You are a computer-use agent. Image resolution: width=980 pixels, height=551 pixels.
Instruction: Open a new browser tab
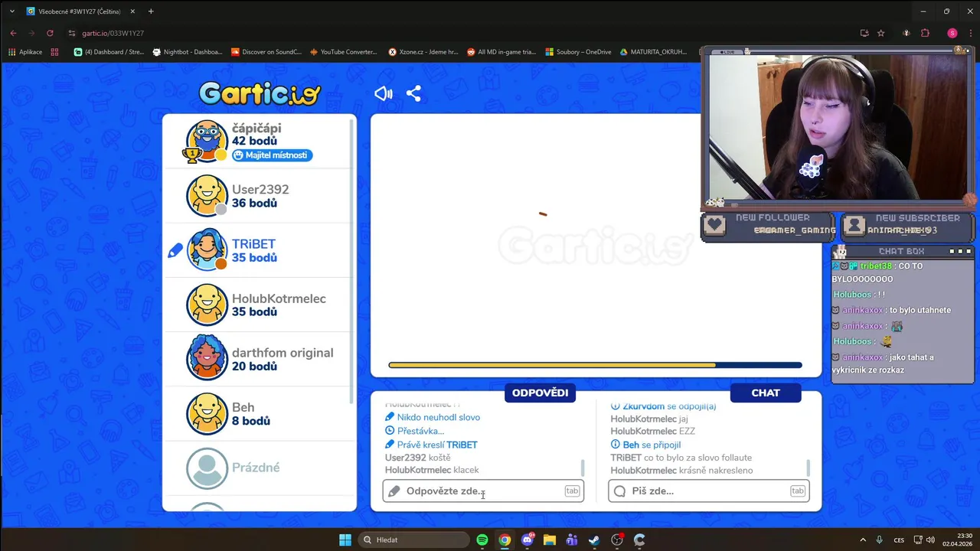coord(151,11)
